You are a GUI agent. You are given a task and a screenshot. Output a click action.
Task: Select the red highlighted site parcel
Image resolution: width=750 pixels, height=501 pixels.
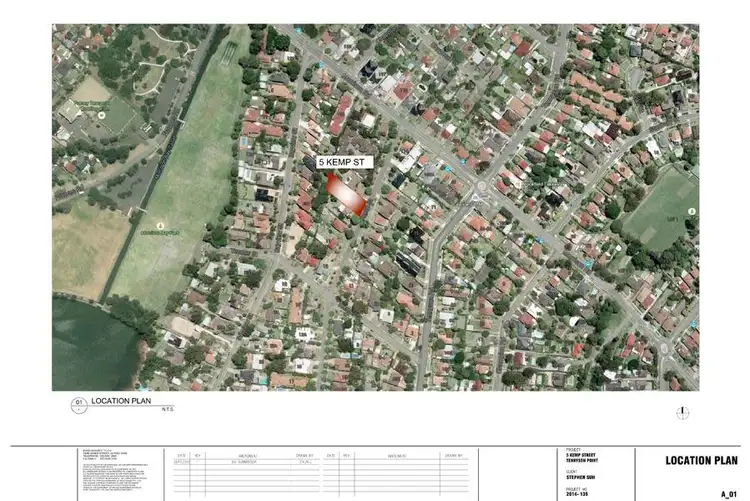344,194
